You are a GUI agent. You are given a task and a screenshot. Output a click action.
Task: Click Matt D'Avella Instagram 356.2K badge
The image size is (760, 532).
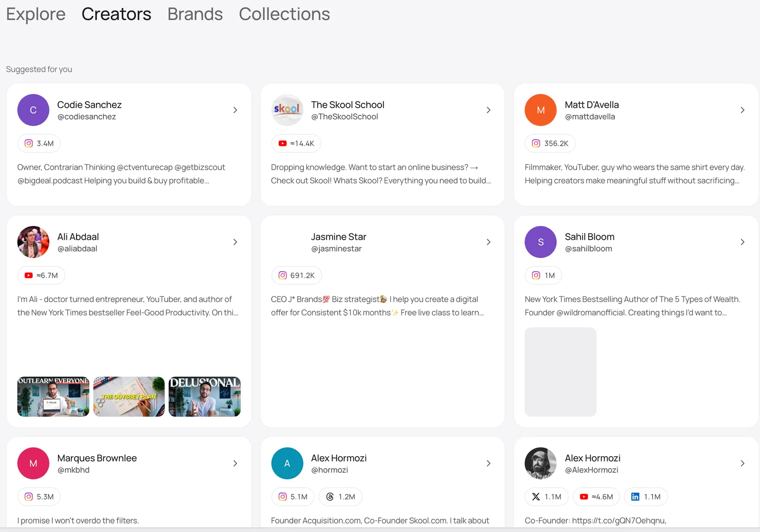(x=550, y=143)
